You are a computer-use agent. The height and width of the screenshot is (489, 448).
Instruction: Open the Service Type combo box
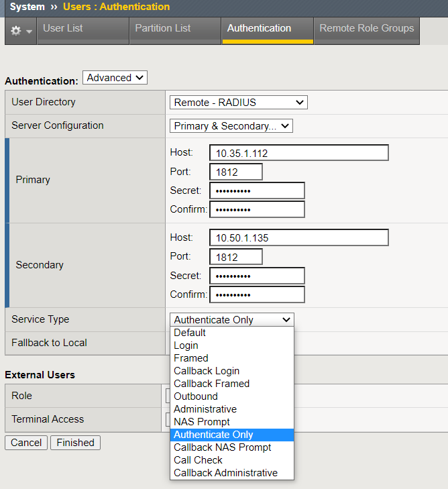(x=231, y=320)
